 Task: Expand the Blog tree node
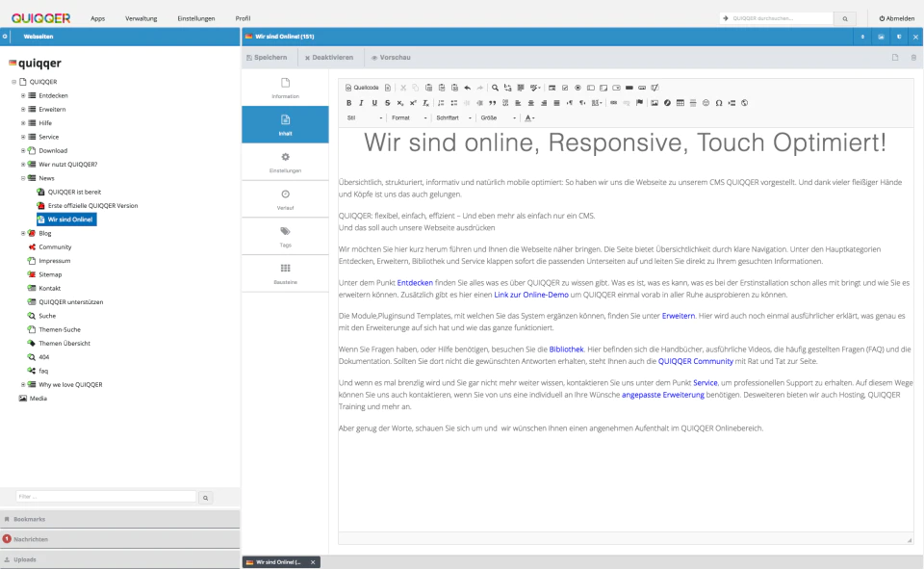(23, 233)
